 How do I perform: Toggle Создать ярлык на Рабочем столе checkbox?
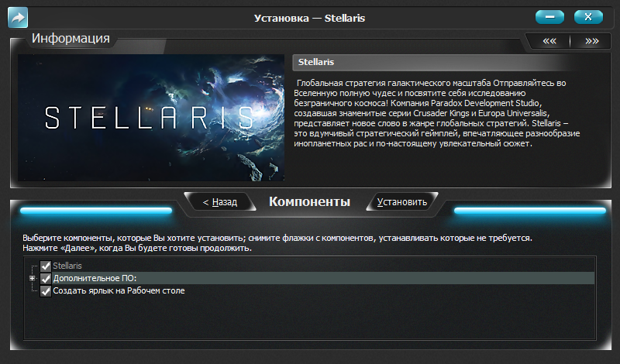point(46,291)
